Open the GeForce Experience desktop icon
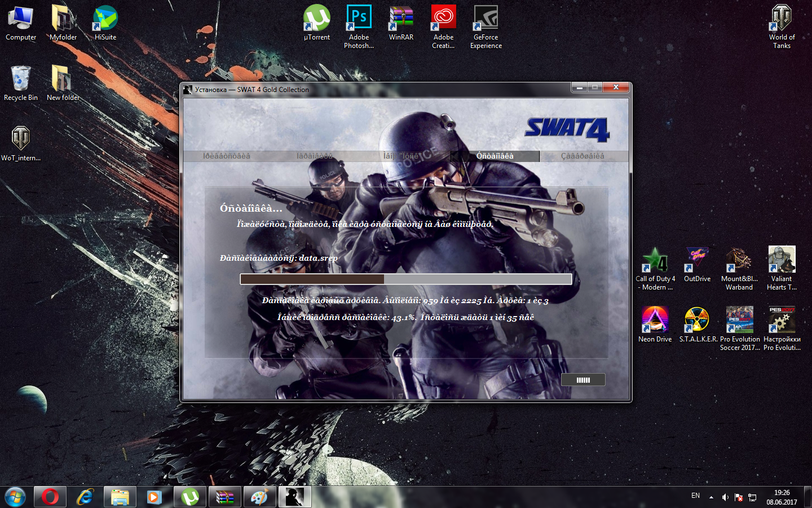The image size is (812, 508). 486,19
